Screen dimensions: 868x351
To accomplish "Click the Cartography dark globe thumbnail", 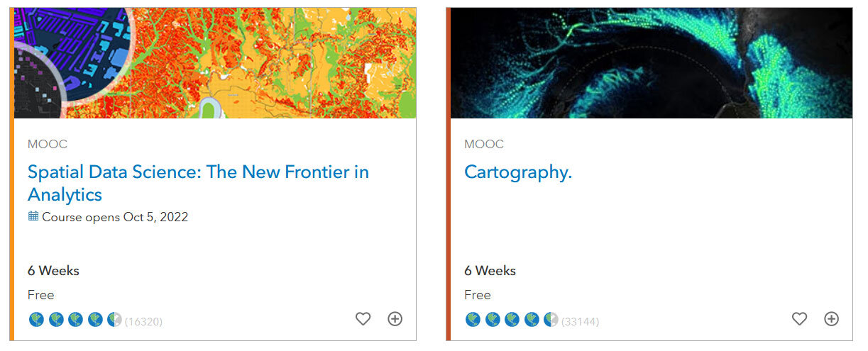I will (x=652, y=63).
